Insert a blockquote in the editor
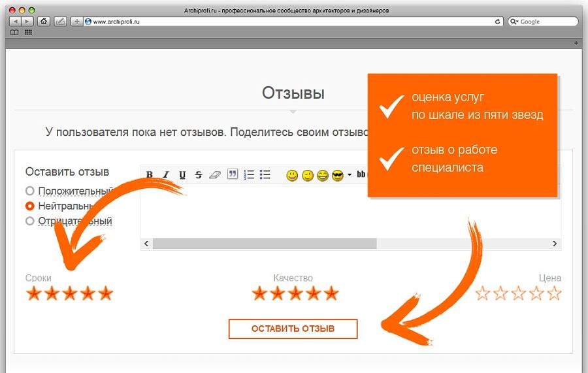Screen dimensions: 588x373 [232, 174]
